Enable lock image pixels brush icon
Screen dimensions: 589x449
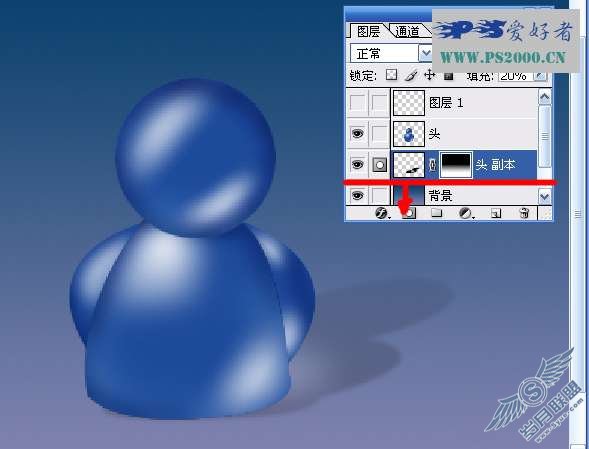point(411,76)
